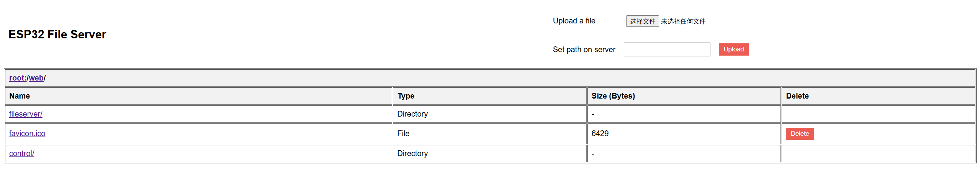Click the Upload a file label

[574, 21]
